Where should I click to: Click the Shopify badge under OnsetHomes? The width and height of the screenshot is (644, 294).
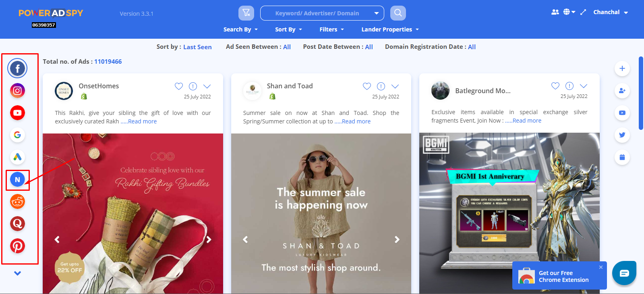coord(84,96)
